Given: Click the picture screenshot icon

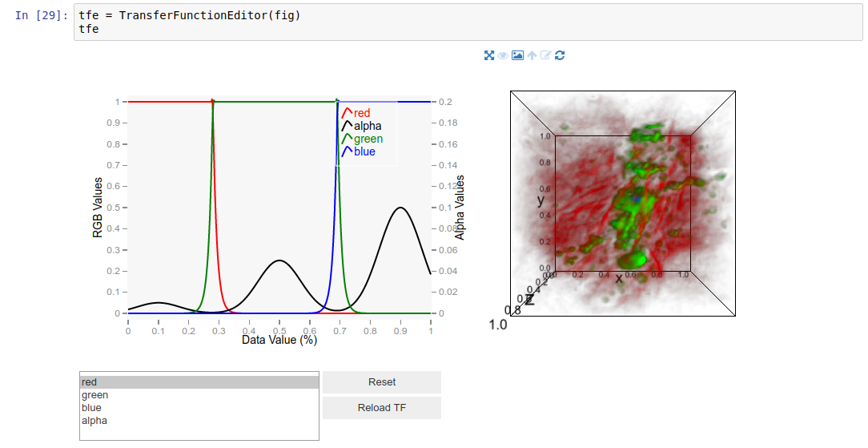Looking at the screenshot, I should pyautogui.click(x=517, y=55).
